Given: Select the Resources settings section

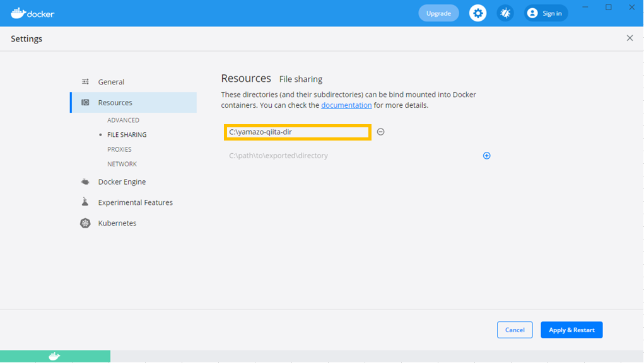Looking at the screenshot, I should point(134,103).
